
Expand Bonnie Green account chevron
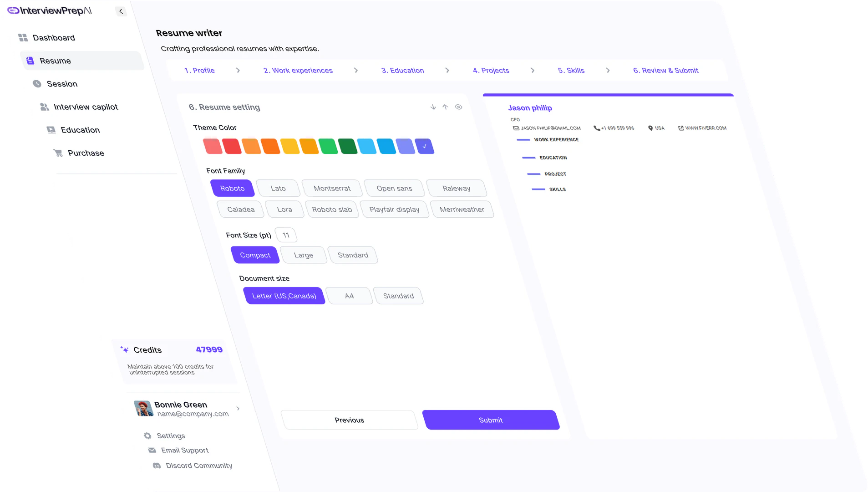(x=238, y=409)
